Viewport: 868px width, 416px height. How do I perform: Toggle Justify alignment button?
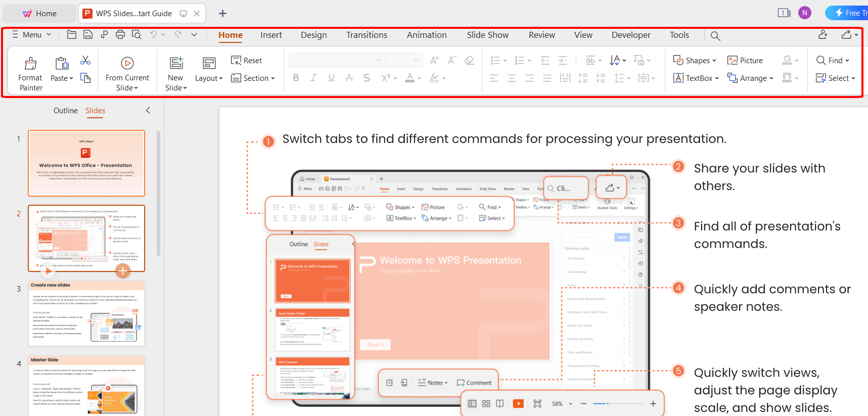coord(547,78)
